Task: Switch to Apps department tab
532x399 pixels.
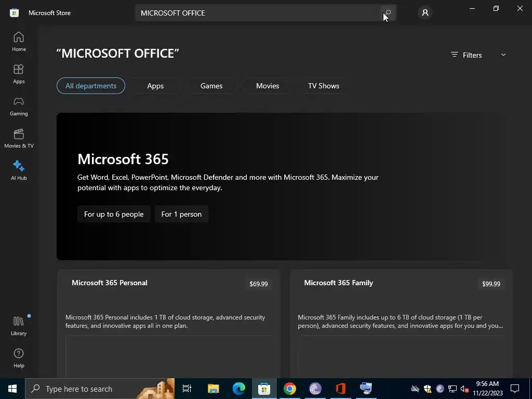Action: pyautogui.click(x=155, y=86)
